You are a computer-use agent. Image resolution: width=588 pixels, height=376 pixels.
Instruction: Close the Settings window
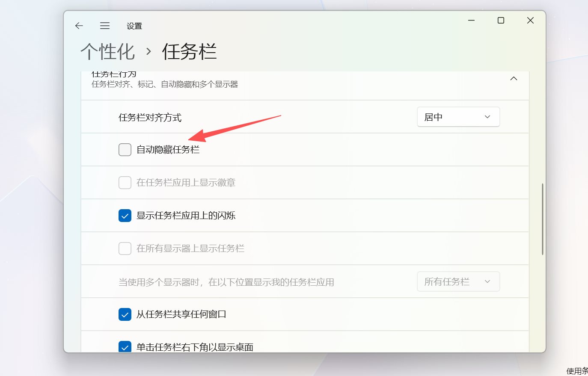click(530, 20)
